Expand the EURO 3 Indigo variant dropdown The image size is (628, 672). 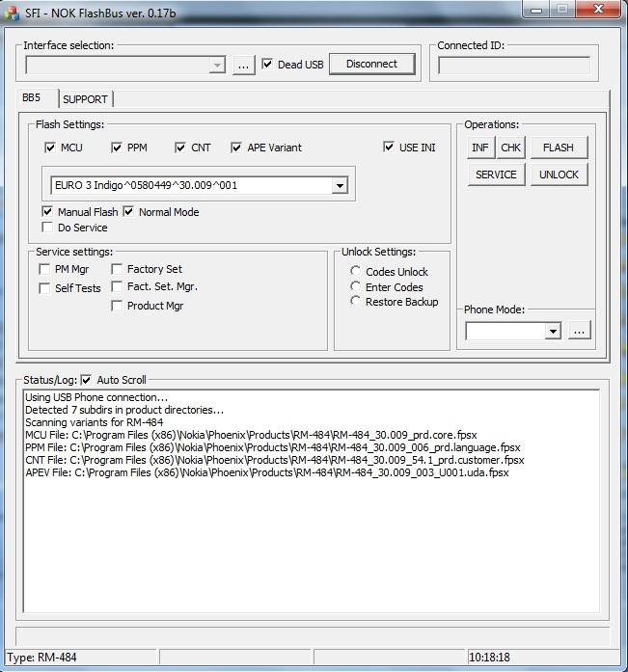pos(340,185)
